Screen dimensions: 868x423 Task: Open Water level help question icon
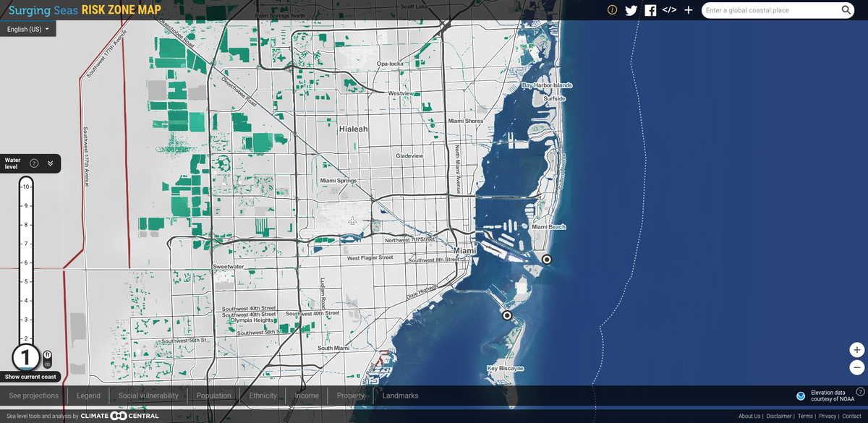pos(33,163)
